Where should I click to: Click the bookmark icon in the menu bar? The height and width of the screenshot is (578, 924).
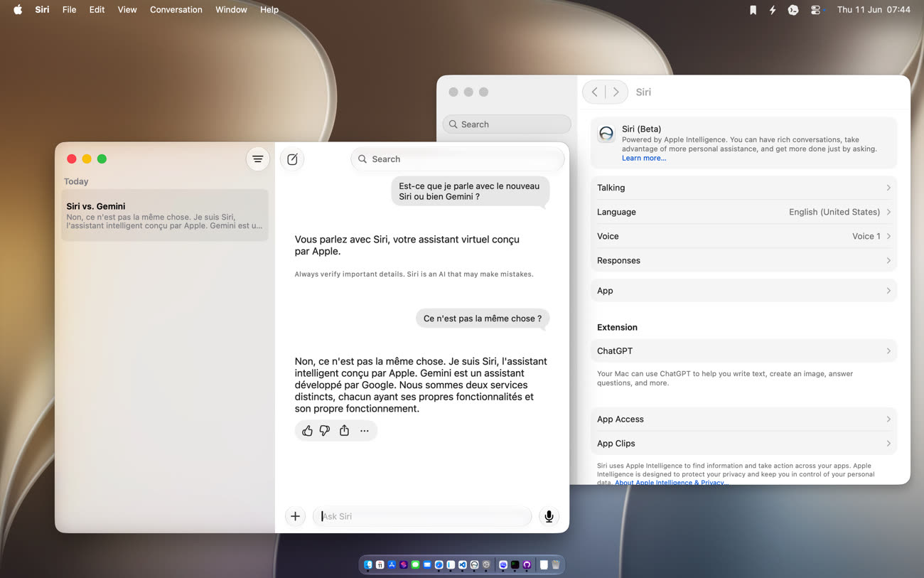click(753, 10)
